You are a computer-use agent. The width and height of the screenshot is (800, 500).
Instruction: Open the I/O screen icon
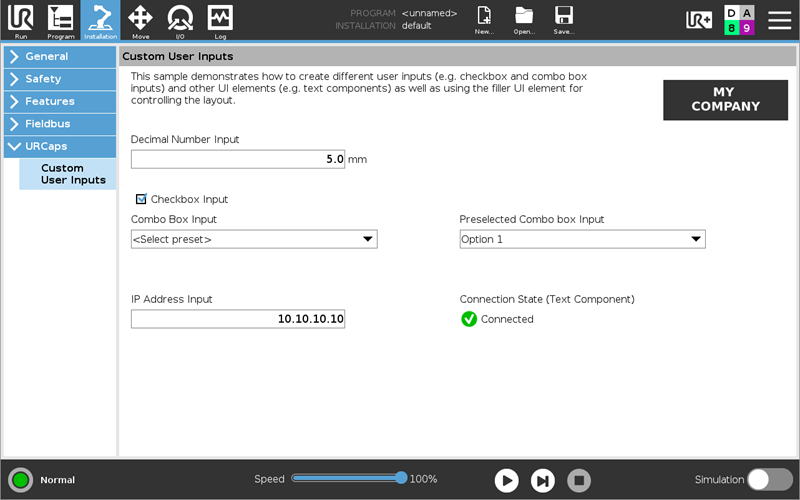180,20
